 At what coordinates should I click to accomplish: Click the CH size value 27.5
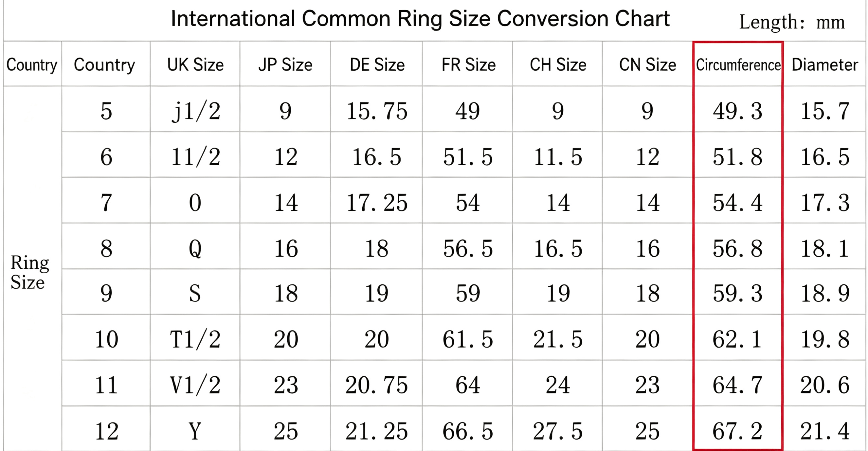coord(558,431)
